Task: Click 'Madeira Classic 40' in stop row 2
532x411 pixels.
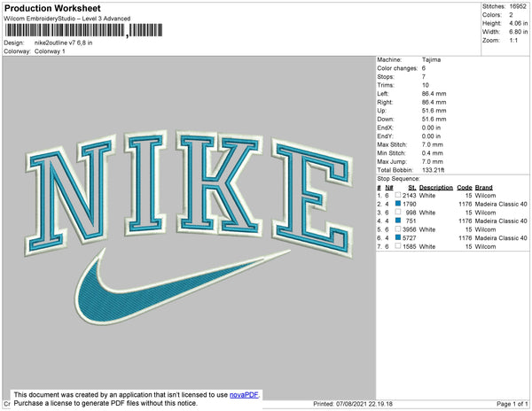Action: coord(501,204)
